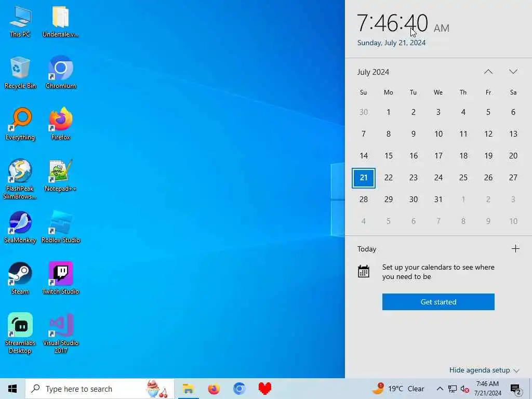
Task: Select the Recycle Bin icon
Action: [x=20, y=73]
